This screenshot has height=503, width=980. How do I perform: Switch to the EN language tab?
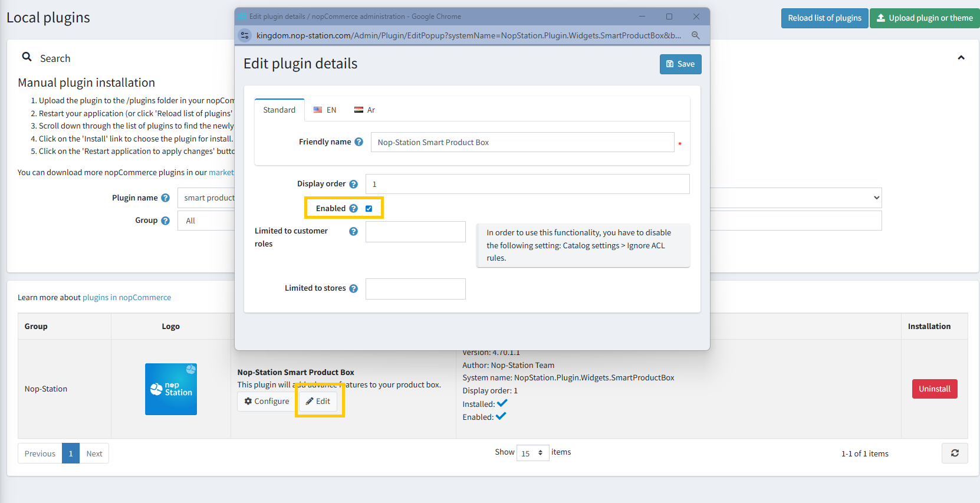(325, 110)
